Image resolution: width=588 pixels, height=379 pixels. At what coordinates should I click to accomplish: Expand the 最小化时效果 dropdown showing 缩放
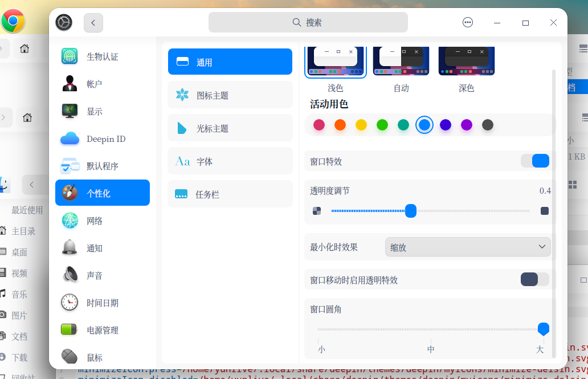468,247
